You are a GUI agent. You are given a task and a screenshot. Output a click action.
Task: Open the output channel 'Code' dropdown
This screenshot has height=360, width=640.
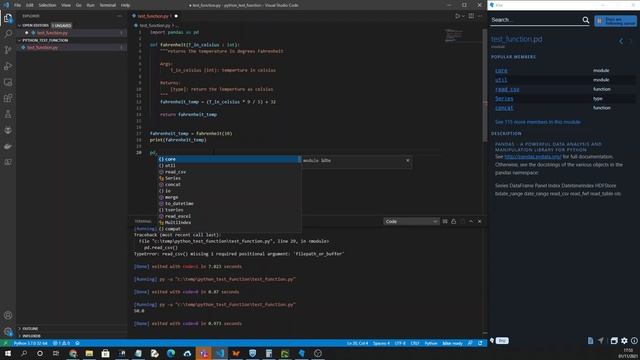pyautogui.click(x=411, y=221)
